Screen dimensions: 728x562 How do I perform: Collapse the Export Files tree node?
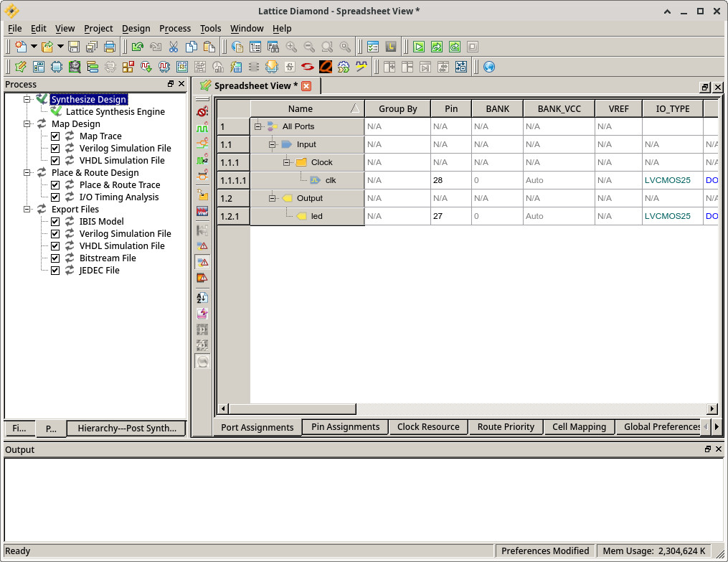click(27, 209)
